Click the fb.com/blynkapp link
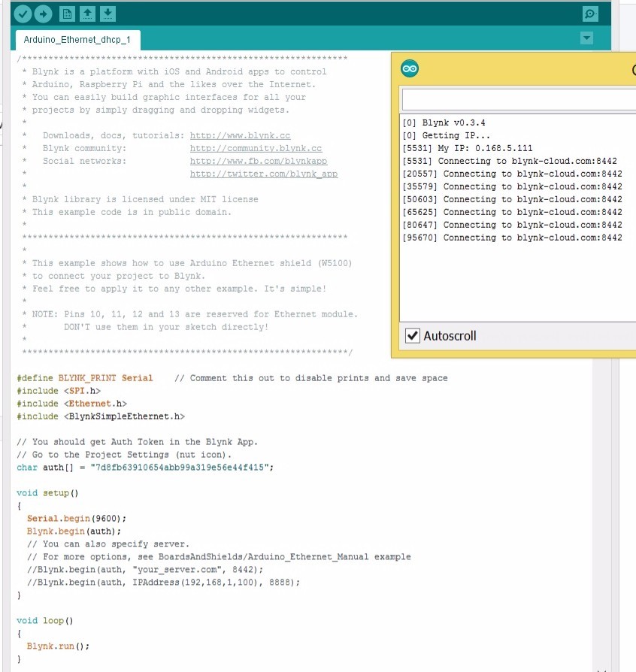 pos(258,161)
